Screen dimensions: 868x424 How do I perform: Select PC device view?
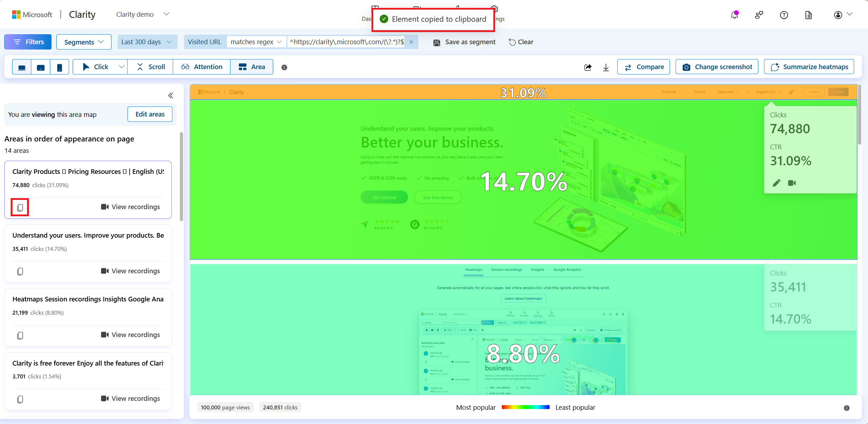[x=22, y=67]
